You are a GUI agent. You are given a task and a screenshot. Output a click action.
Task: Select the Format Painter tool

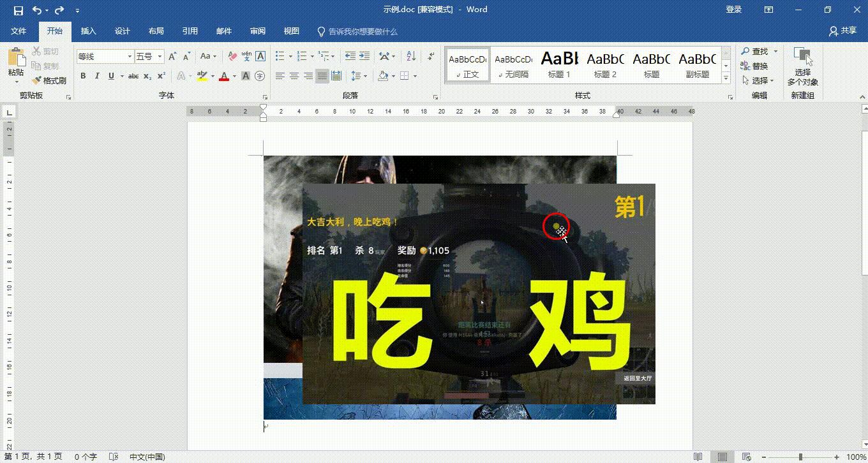click(x=50, y=80)
